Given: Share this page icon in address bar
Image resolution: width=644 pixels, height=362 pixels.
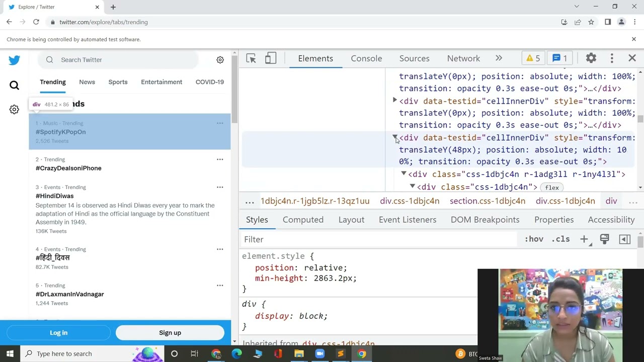Looking at the screenshot, I should tap(578, 22).
